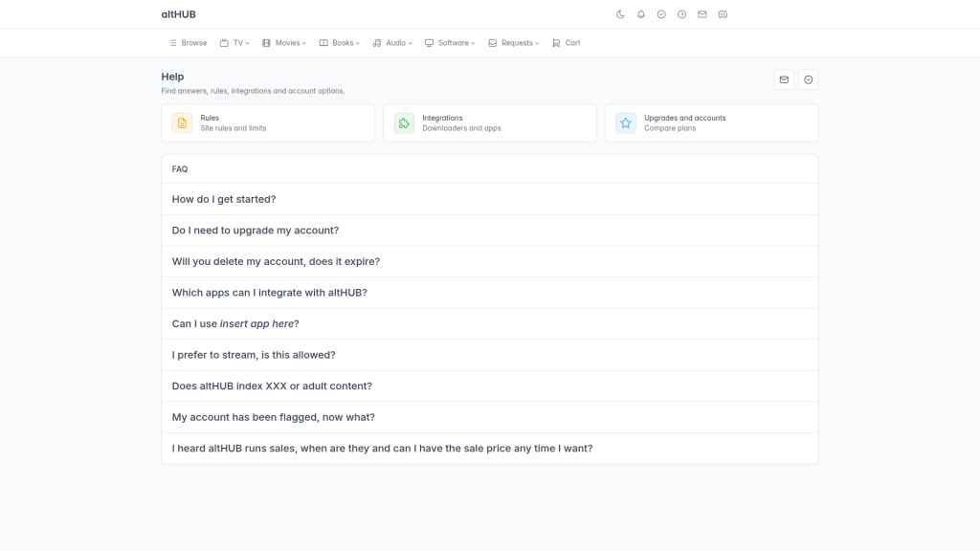Image resolution: width=980 pixels, height=551 pixels.
Task: Expand 'Does altHUB index XXX or adult content?'
Action: [490, 386]
